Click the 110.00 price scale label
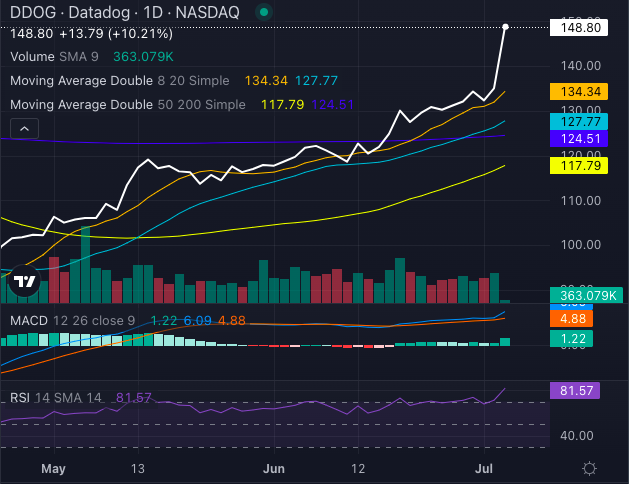629x484 pixels. (x=580, y=200)
